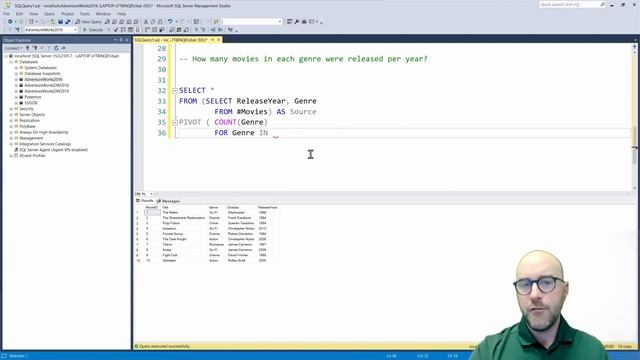
Task: Click the 'Pulp Fiction' cell in results
Action: click(184, 223)
